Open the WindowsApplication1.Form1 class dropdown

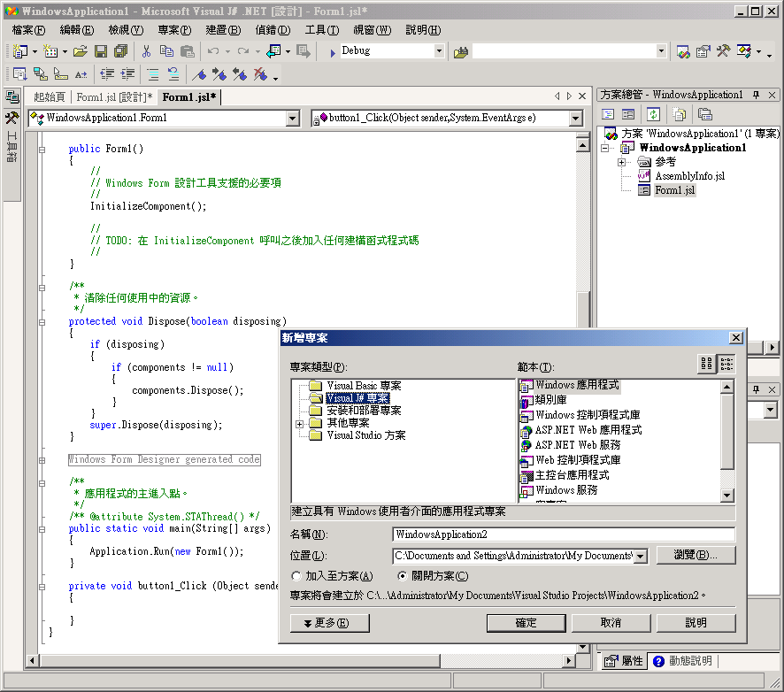[x=293, y=119]
